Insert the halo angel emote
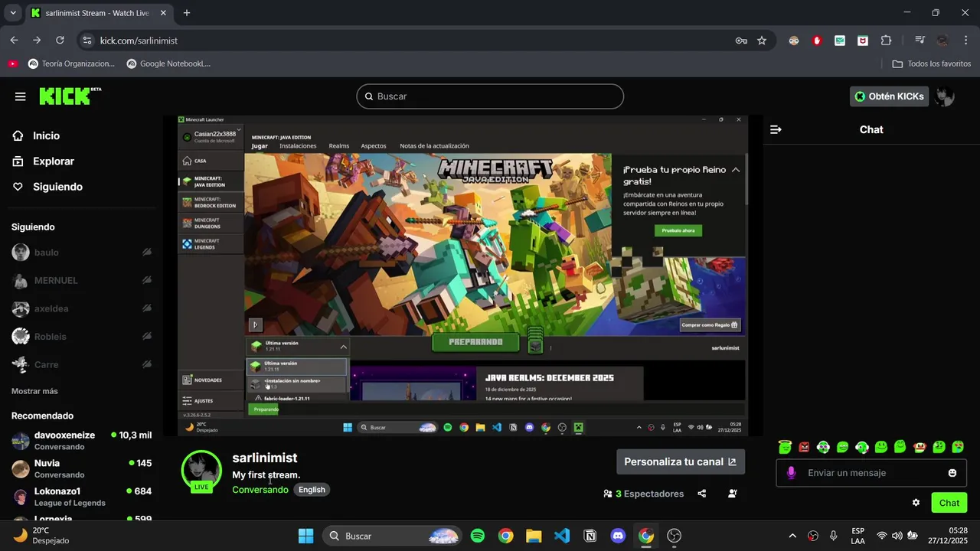Viewport: 980px width, 551px height. pos(785,447)
